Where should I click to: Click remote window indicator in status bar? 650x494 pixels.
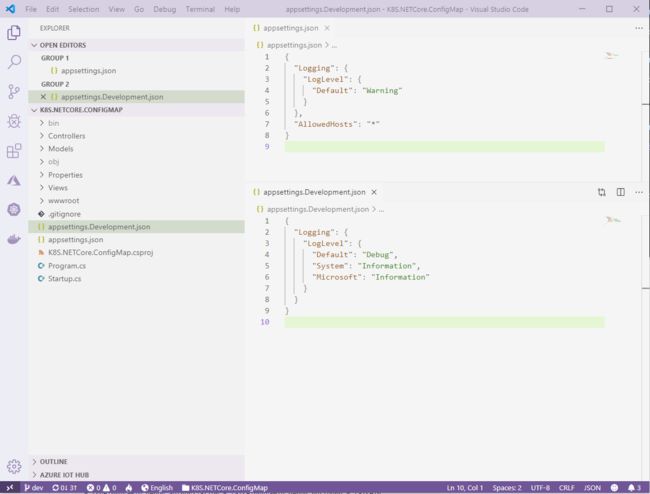(x=10, y=488)
